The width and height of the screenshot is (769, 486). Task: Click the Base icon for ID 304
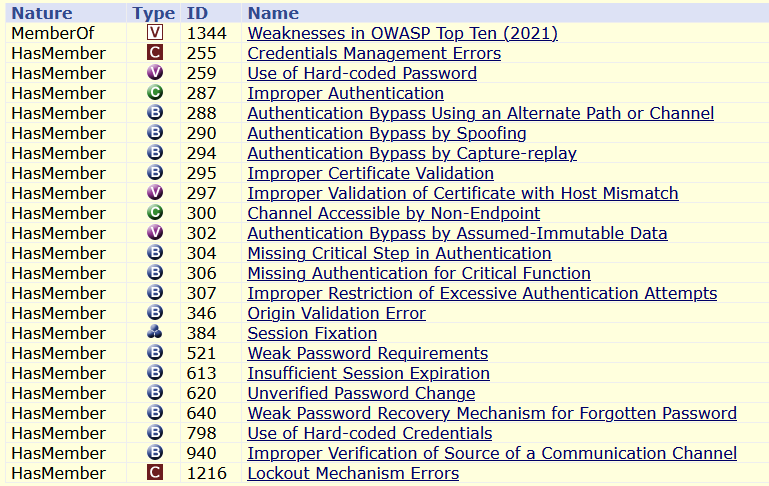point(154,253)
